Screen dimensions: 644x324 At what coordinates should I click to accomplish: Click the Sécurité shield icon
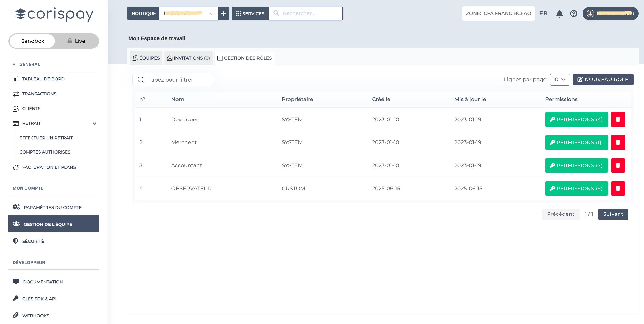(15, 241)
